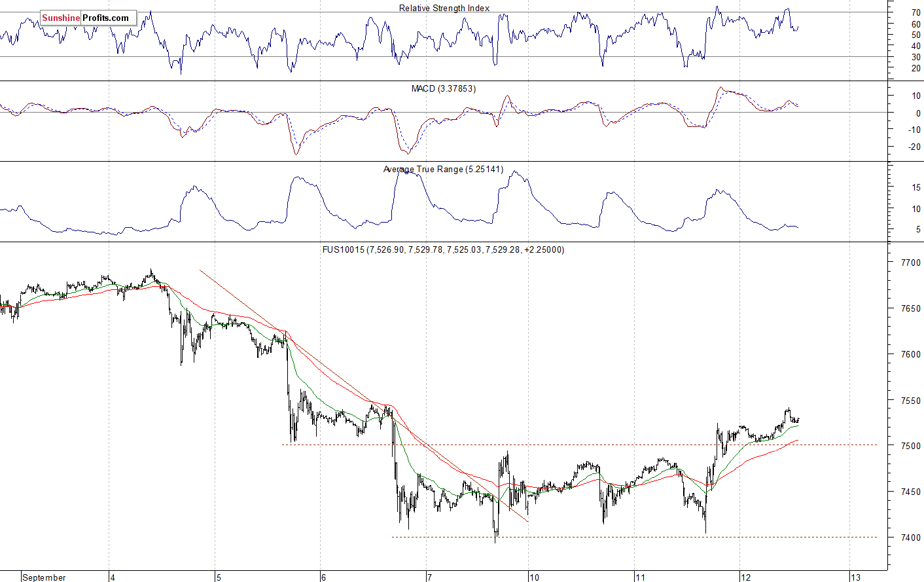Click the red descending trend line
The height and width of the screenshot is (582, 924).
pos(363,395)
